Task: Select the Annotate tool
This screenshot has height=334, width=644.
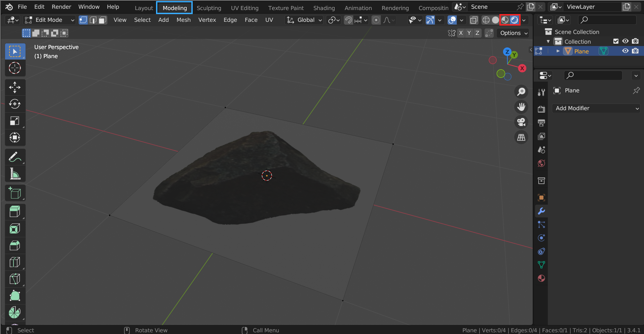Action: pyautogui.click(x=15, y=156)
